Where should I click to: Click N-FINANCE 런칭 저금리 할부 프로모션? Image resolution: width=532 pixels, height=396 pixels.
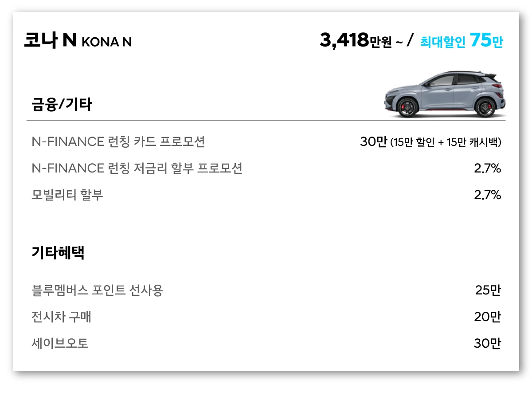point(137,169)
